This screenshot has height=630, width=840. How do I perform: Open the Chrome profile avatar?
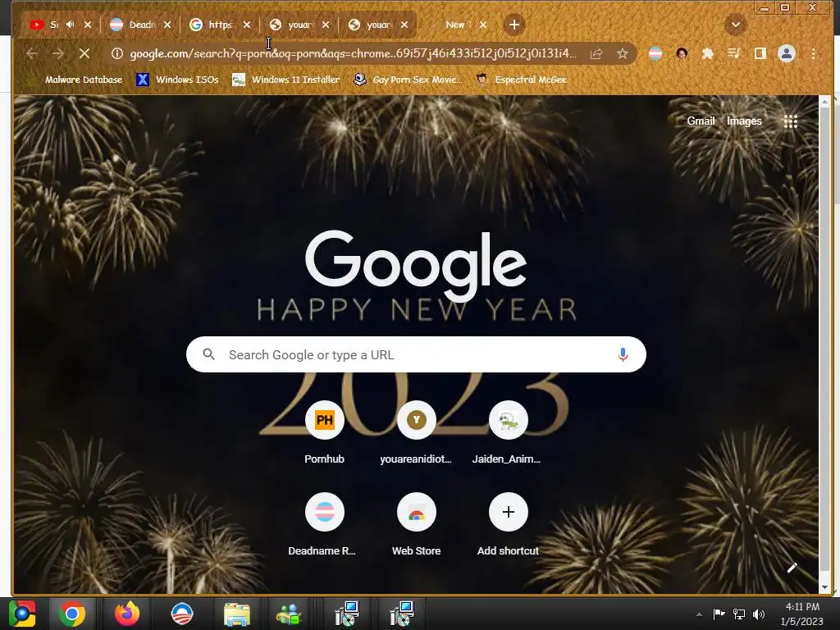[x=787, y=53]
